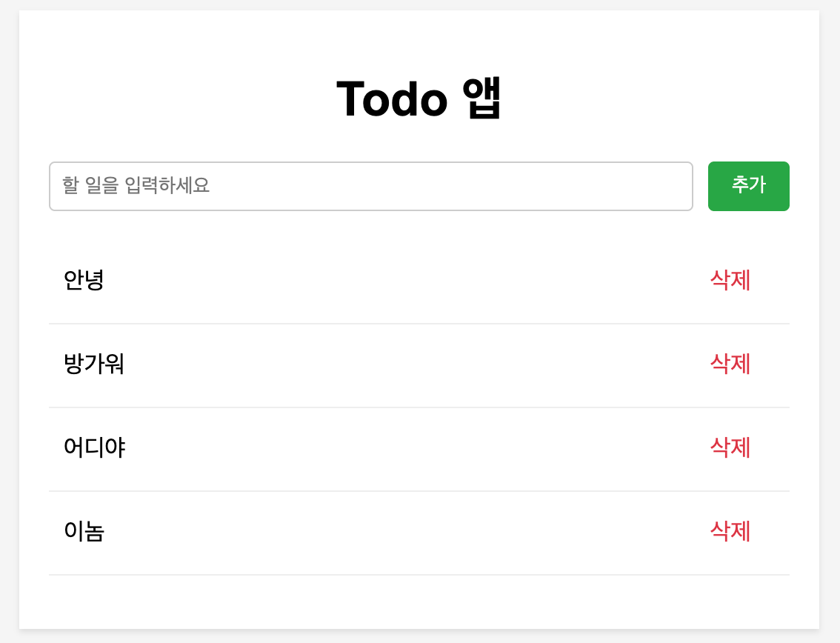Image resolution: width=840 pixels, height=643 pixels.
Task: Delete the 방가워 todo item
Action: click(730, 364)
